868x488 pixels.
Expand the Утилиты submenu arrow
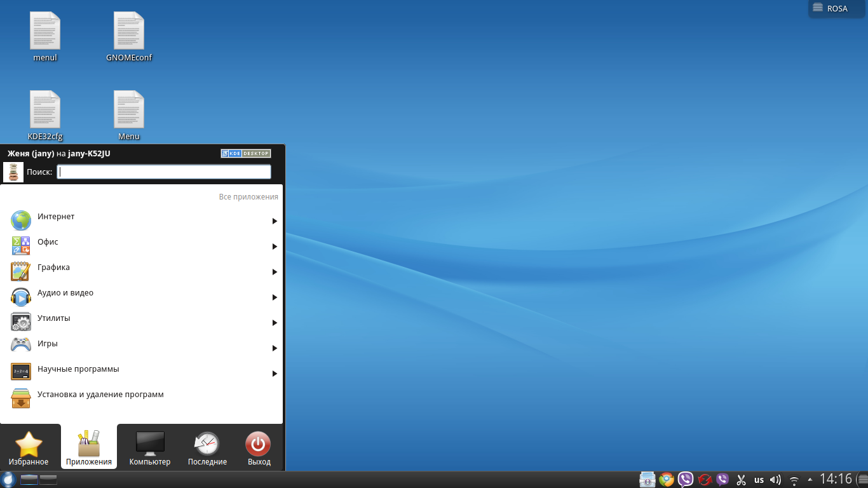275,323
